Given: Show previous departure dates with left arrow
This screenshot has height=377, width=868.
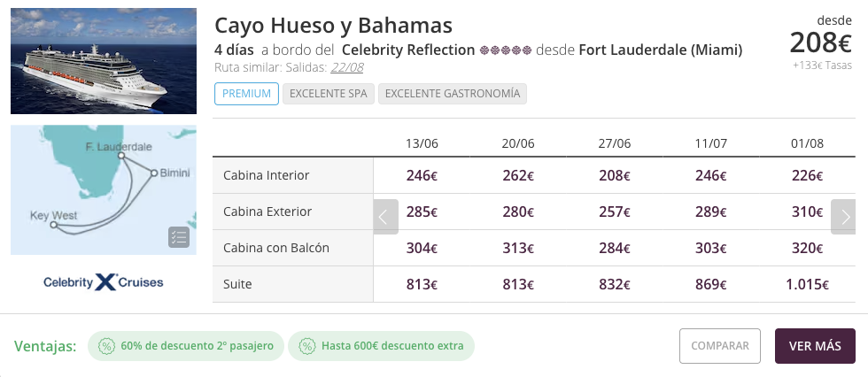Looking at the screenshot, I should pyautogui.click(x=386, y=217).
